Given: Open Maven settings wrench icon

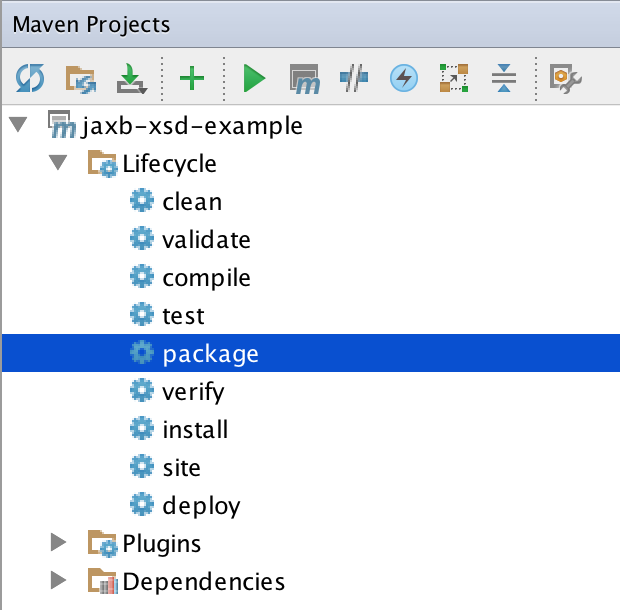Looking at the screenshot, I should pos(565,79).
